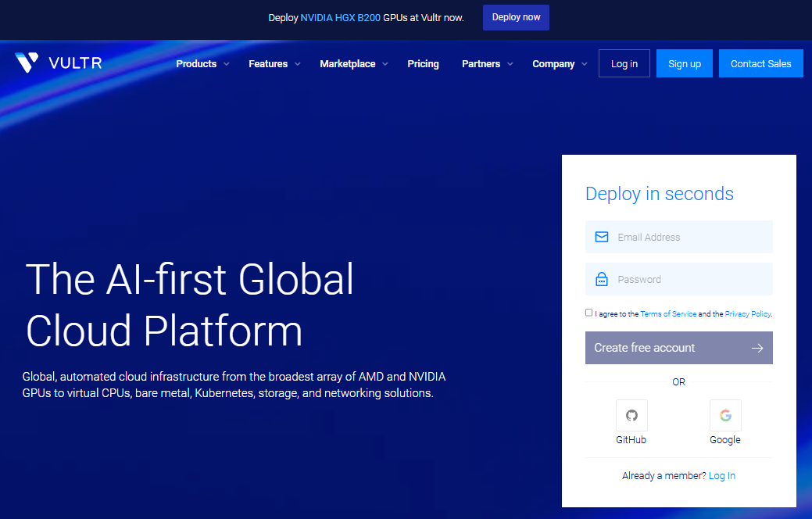Focus the Email Address input field
Image resolution: width=812 pixels, height=519 pixels.
click(x=688, y=237)
